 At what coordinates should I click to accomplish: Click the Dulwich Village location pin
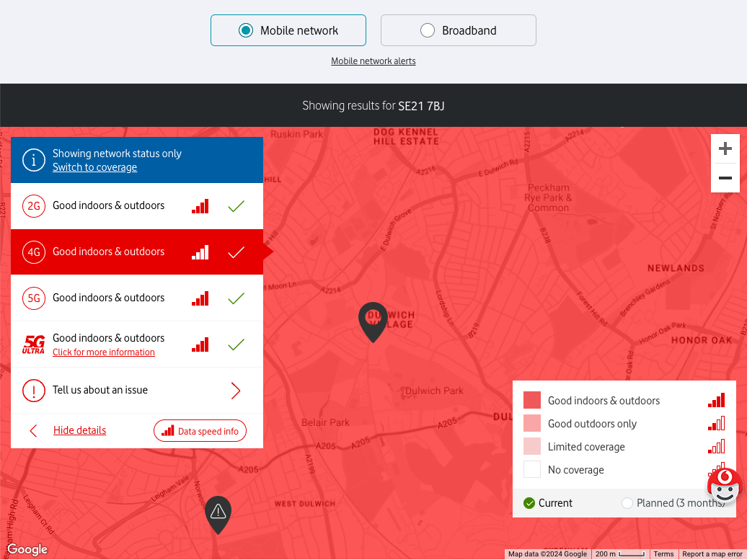tap(373, 321)
